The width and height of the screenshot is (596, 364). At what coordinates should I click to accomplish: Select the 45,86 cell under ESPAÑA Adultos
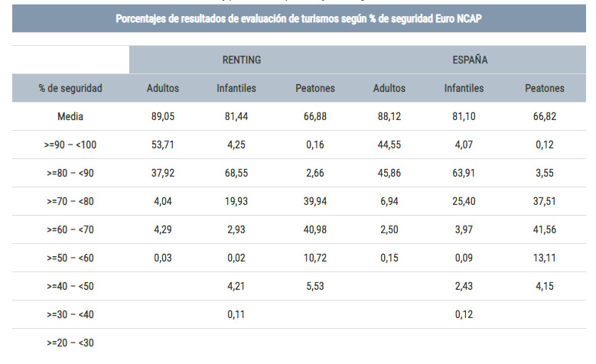389,173
